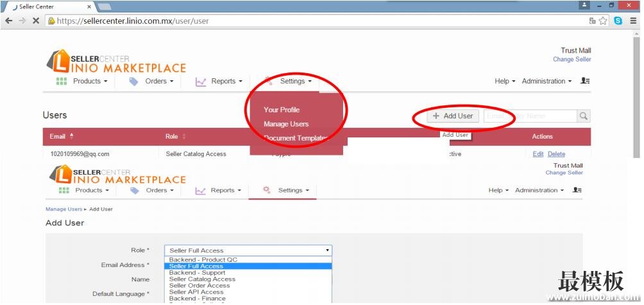644x305 pixels.
Task: Click lower Change Seller link
Action: [x=564, y=173]
